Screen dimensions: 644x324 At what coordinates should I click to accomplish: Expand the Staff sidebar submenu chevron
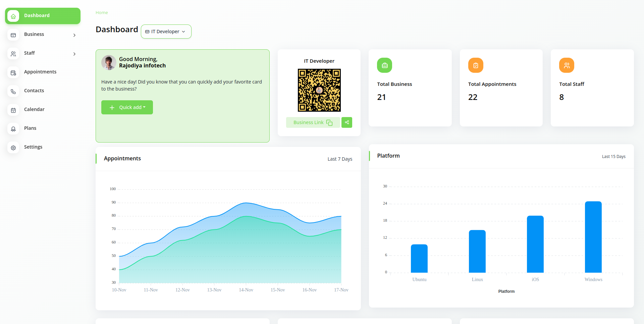74,54
